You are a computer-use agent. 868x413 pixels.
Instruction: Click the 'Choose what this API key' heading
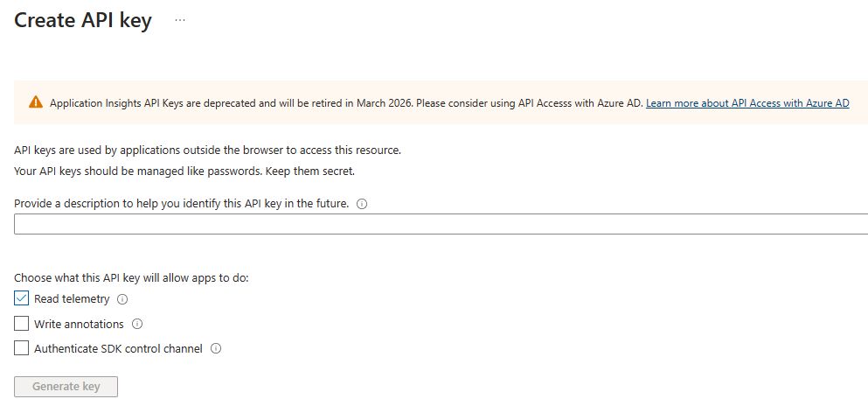coord(131,278)
